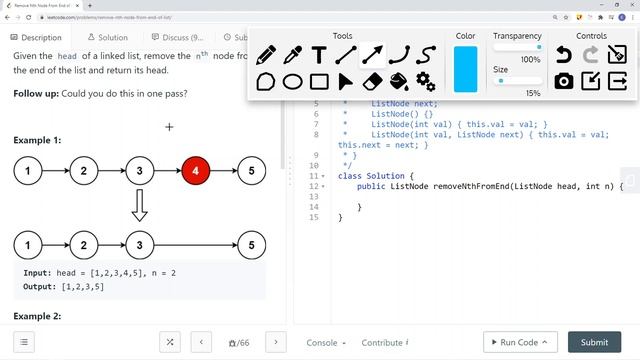Viewport: 640px width, 360px height.
Task: Exit the drawing overlay
Action: click(x=617, y=81)
